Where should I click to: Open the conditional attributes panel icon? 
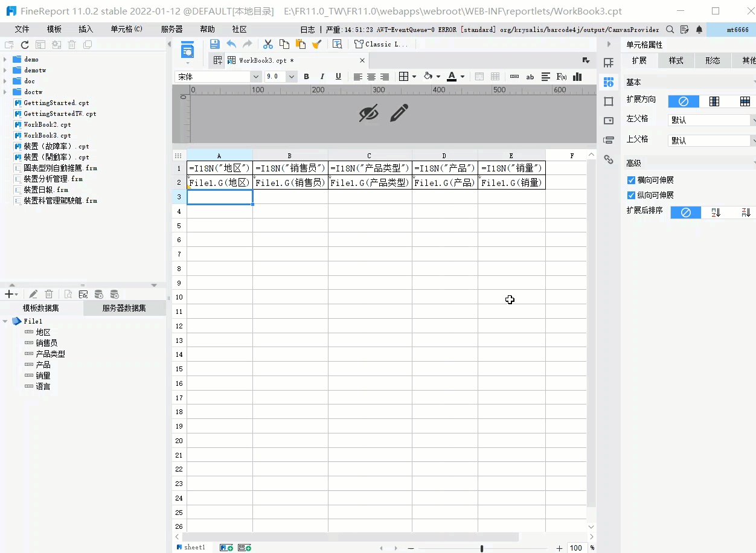tap(609, 140)
